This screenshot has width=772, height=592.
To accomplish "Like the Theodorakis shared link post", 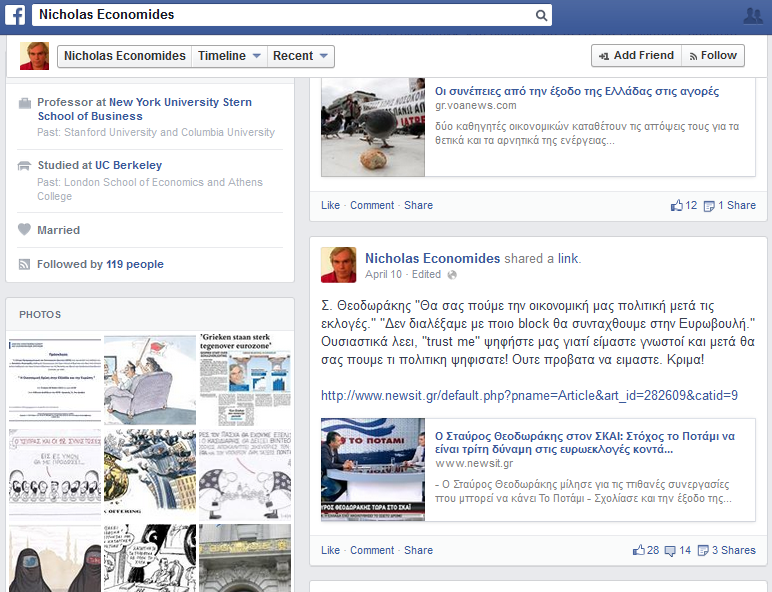I will pyautogui.click(x=330, y=550).
